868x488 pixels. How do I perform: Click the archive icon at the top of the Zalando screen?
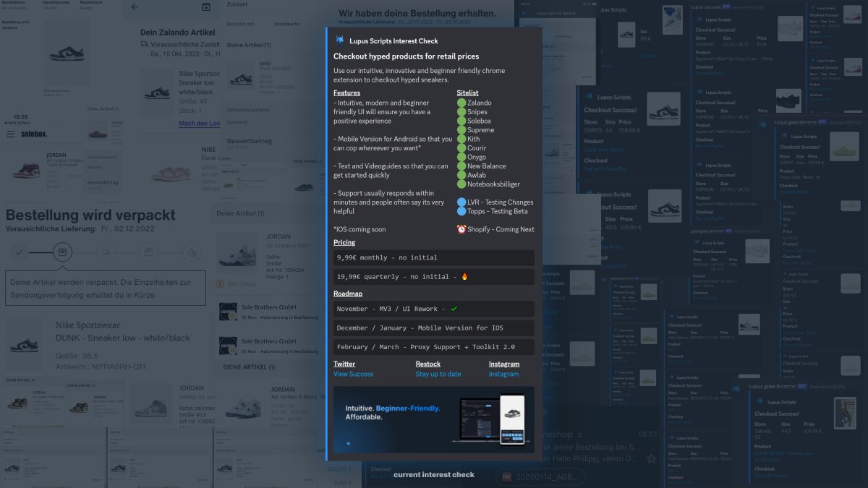tap(206, 7)
